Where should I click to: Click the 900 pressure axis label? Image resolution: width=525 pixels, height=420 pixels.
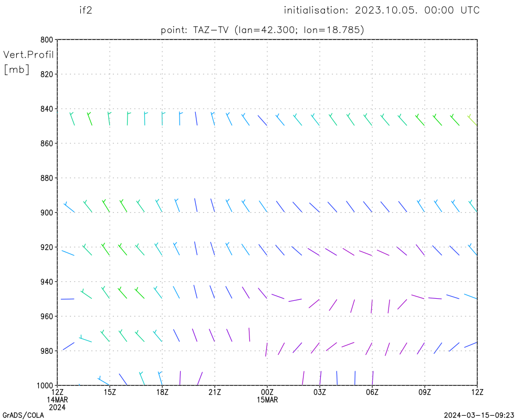[47, 212]
